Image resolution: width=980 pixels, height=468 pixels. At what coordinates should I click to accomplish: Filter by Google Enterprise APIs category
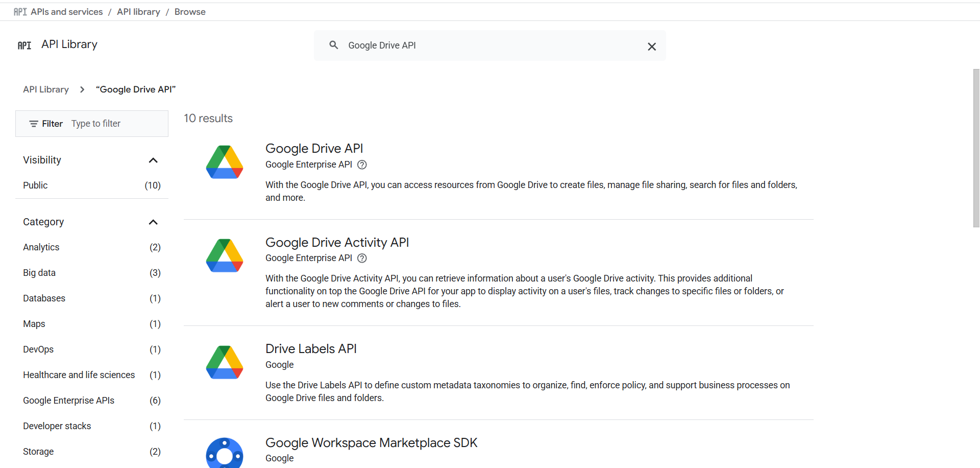(92, 401)
